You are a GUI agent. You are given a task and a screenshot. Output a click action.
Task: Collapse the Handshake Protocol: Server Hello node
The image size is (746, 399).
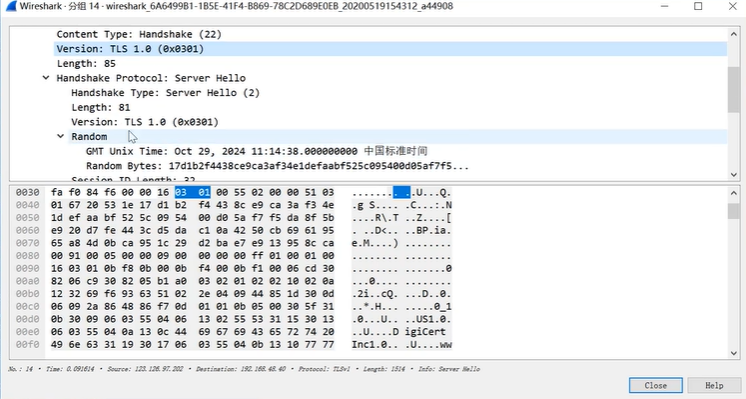pyautogui.click(x=46, y=78)
